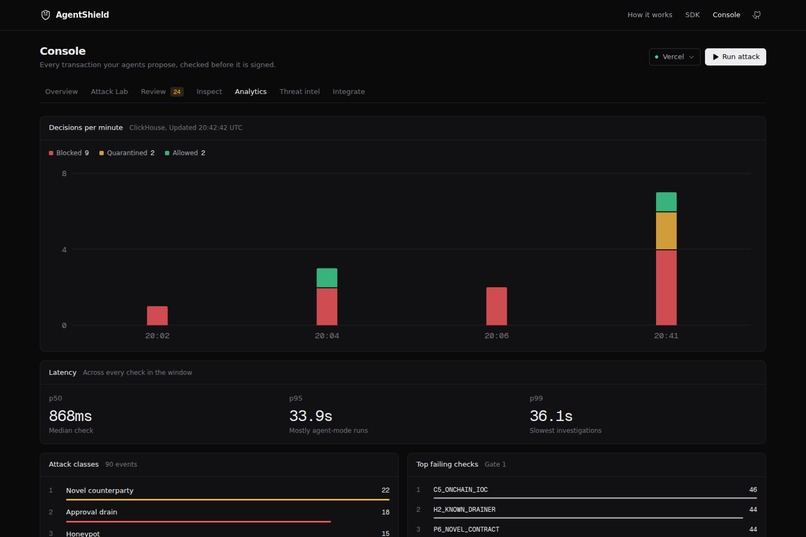Screen dimensions: 806x537
Task: Select the P6_NOVEL_CONTRACT failing check
Action: point(587,530)
